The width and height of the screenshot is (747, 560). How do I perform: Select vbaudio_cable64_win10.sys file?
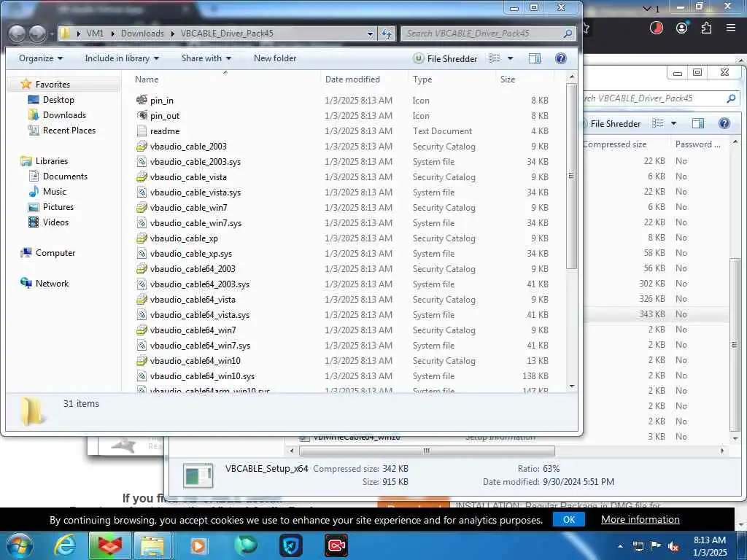(202, 376)
